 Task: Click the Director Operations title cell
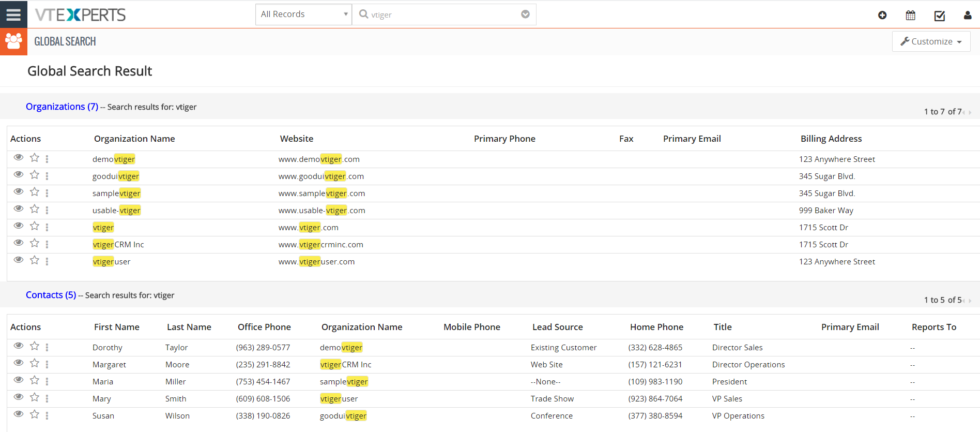pos(748,365)
